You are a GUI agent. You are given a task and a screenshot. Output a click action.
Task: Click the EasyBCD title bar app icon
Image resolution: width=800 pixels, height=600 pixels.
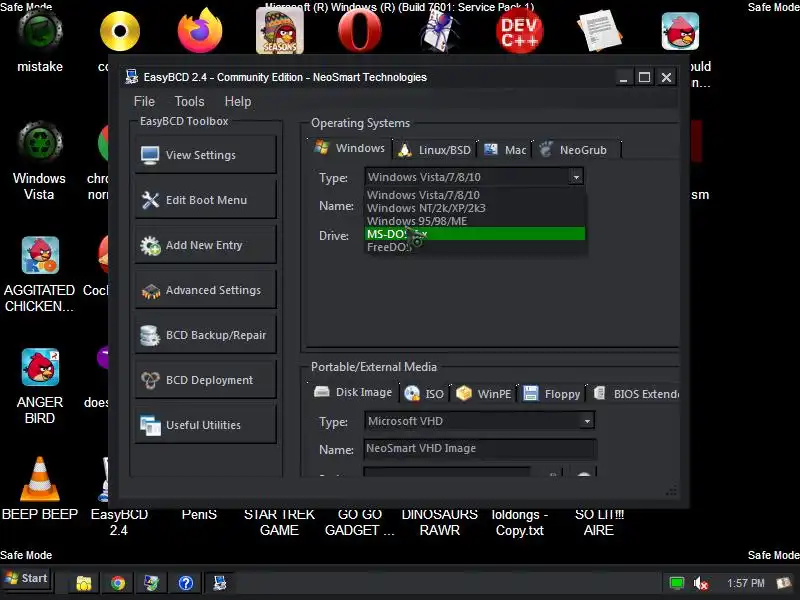pos(132,77)
